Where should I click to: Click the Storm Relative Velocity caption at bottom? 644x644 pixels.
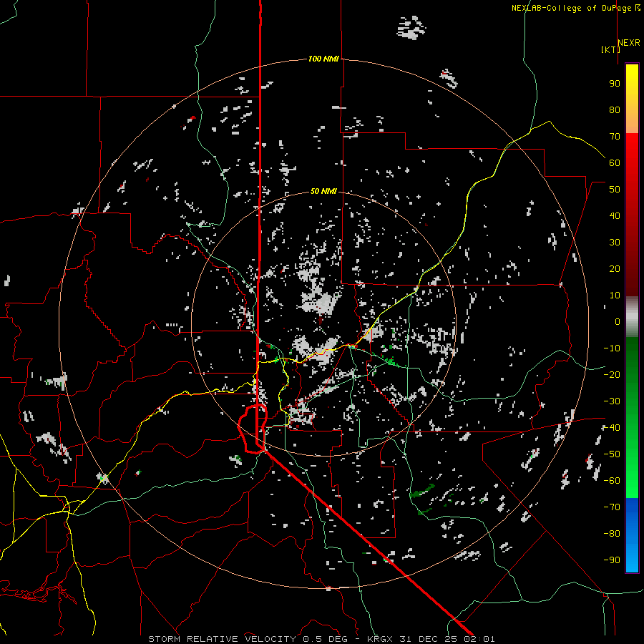point(321,639)
